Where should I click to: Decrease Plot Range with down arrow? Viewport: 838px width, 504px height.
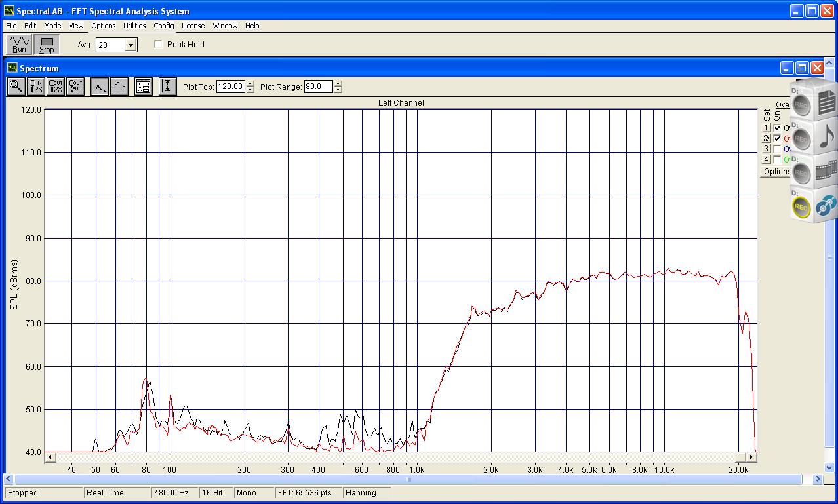point(338,90)
